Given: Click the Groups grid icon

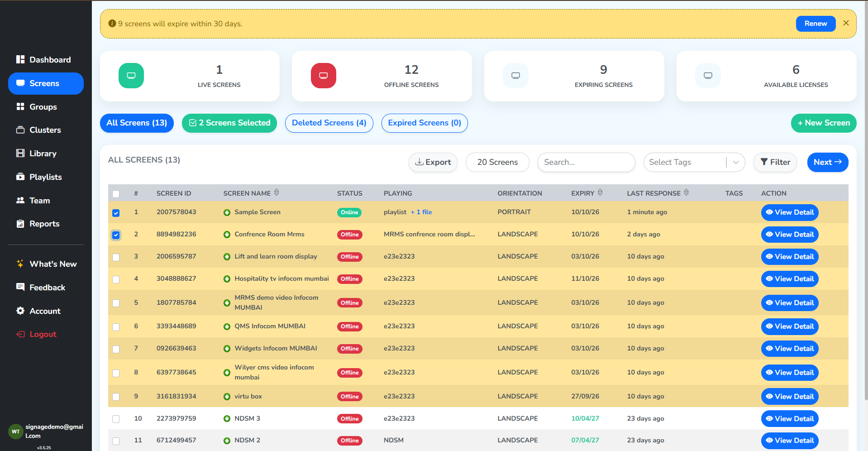Looking at the screenshot, I should (20, 106).
